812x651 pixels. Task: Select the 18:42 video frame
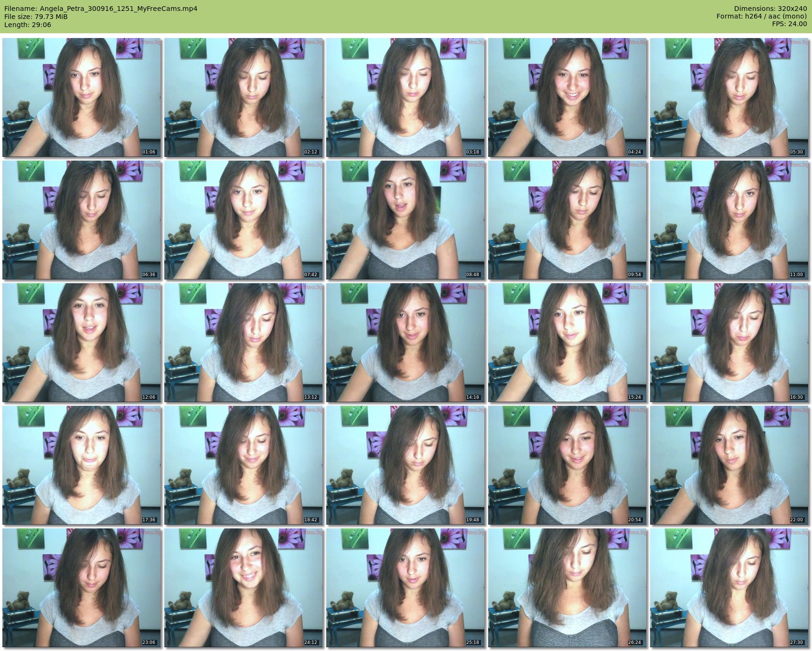[244, 465]
